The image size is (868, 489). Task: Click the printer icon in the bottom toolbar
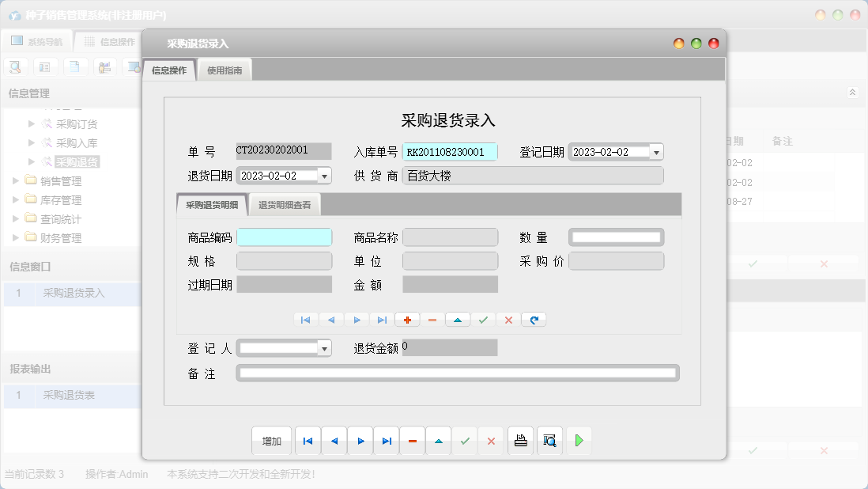tap(520, 441)
